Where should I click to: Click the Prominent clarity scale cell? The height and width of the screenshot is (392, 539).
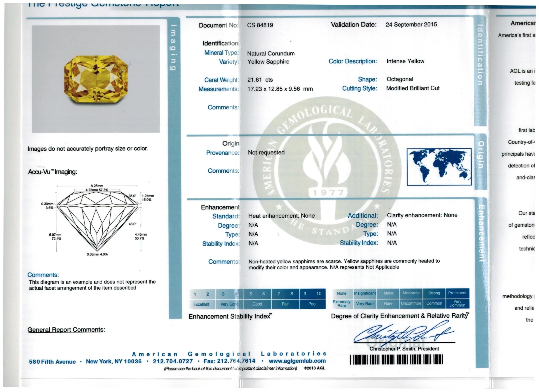(x=457, y=293)
